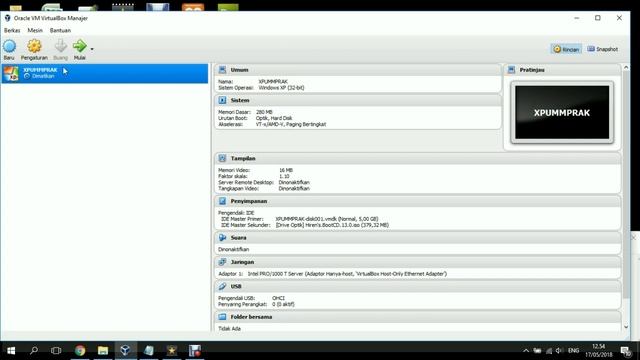Click Windows XP (32-bit) operating system text
640x360 pixels.
[x=281, y=88]
